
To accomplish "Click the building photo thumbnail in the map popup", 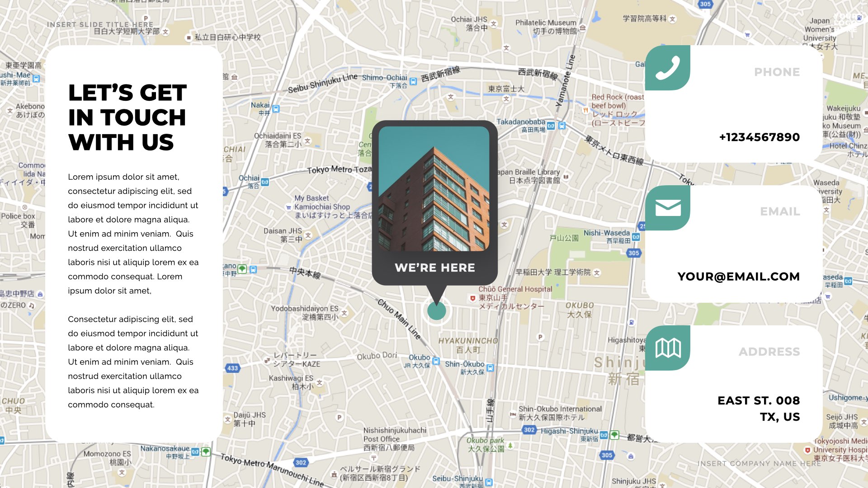I will coord(434,188).
